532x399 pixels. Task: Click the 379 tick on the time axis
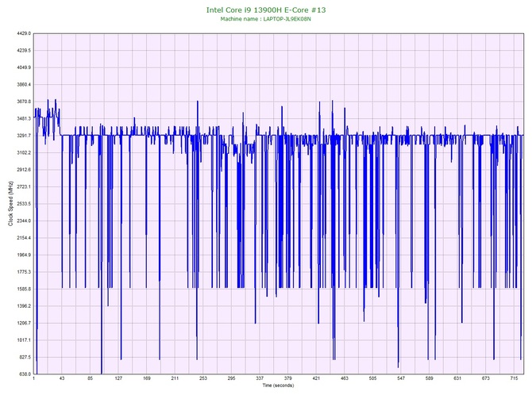(x=287, y=378)
